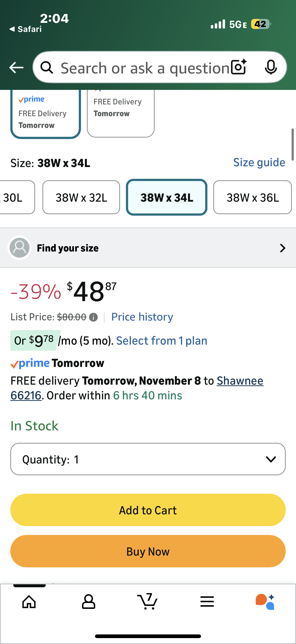Open the Quantity dropdown
This screenshot has width=296, height=644.
click(148, 459)
